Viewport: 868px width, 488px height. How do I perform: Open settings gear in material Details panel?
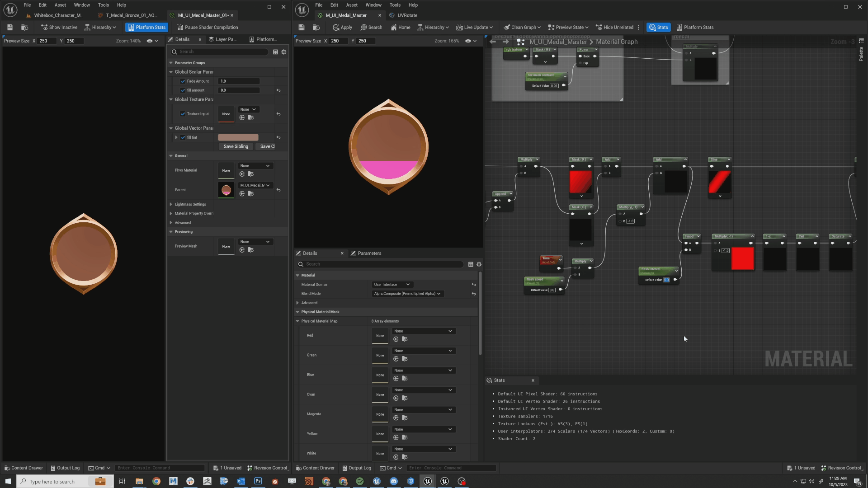point(479,264)
